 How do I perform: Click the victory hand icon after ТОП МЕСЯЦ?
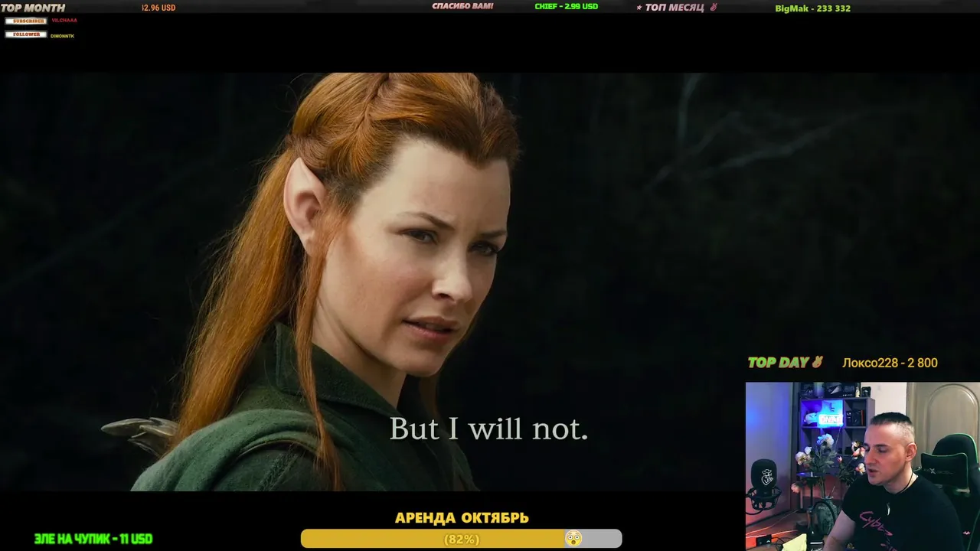(713, 8)
